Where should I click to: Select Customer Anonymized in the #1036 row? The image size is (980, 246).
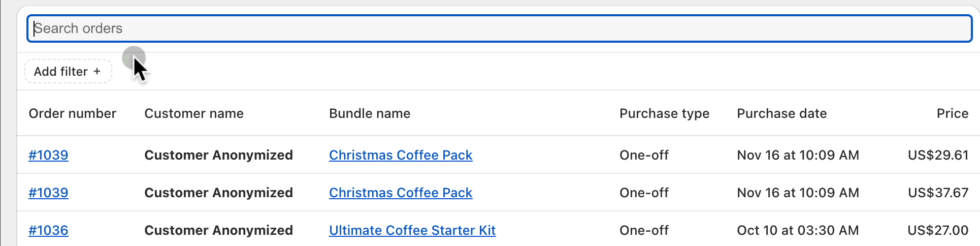(x=219, y=230)
